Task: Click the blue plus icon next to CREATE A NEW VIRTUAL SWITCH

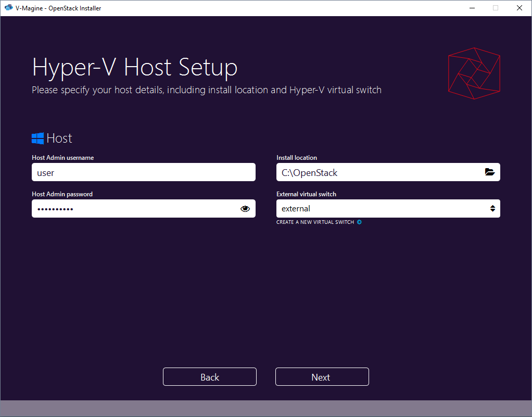Action: [x=359, y=222]
